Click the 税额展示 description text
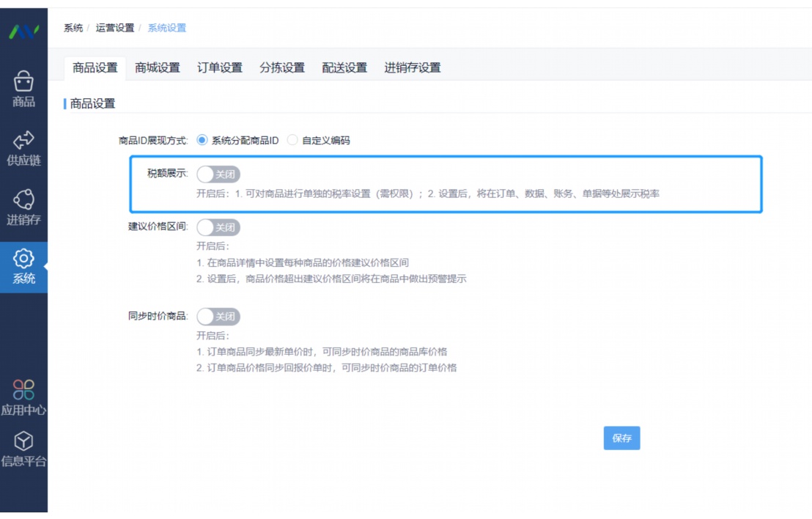812x519 pixels. pos(428,194)
